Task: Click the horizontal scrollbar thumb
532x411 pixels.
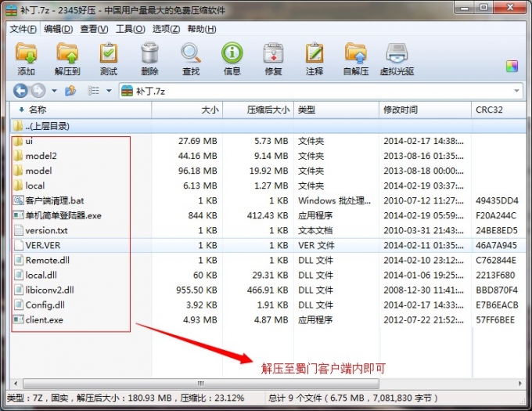Action: (x=201, y=384)
